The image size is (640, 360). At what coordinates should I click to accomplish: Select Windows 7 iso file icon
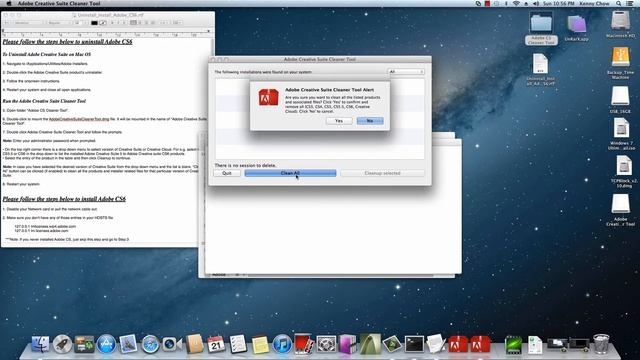tap(622, 134)
